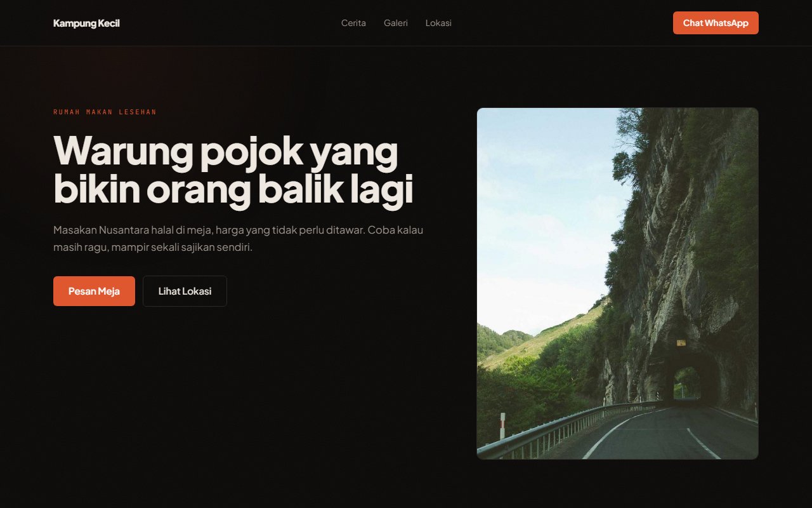The height and width of the screenshot is (508, 812).
Task: Open the Cerita nav link
Action: pos(353,23)
